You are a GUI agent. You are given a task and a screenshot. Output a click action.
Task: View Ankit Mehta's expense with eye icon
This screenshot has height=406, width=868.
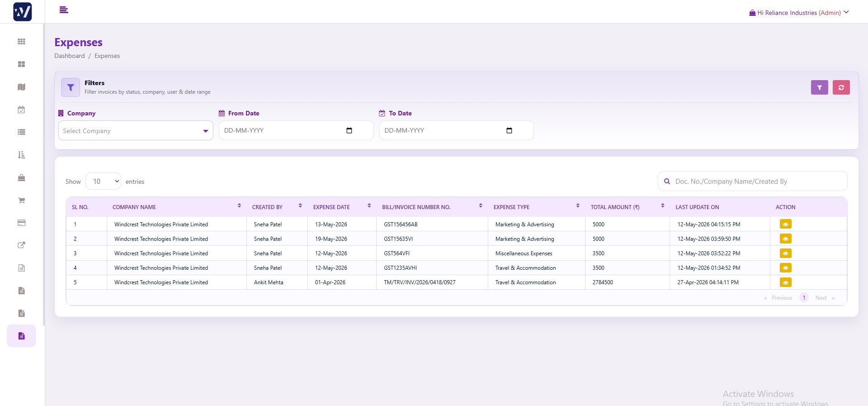coord(785,282)
